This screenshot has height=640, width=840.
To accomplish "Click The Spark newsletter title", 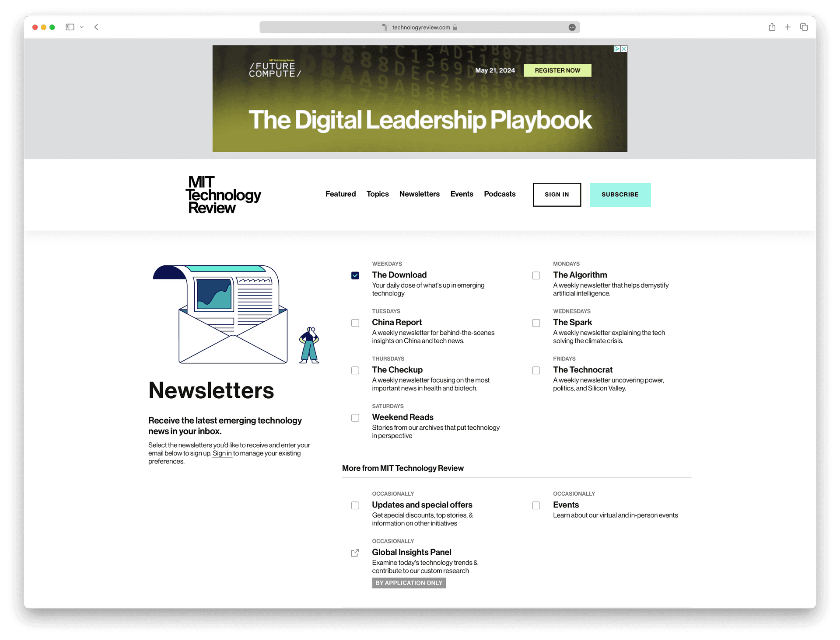I will click(572, 323).
